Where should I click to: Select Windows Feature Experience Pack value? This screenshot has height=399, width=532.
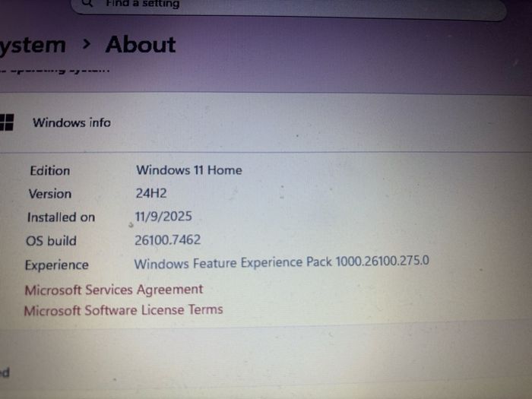[x=282, y=263]
